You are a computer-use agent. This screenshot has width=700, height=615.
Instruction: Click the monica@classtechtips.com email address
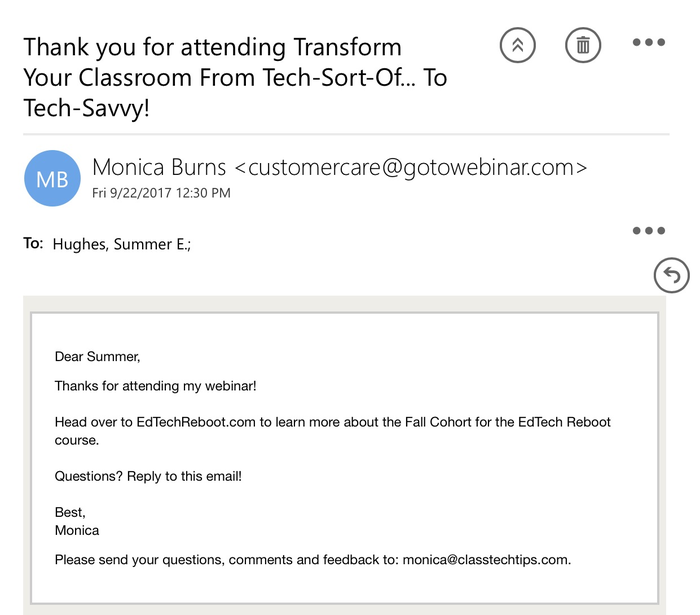click(485, 560)
